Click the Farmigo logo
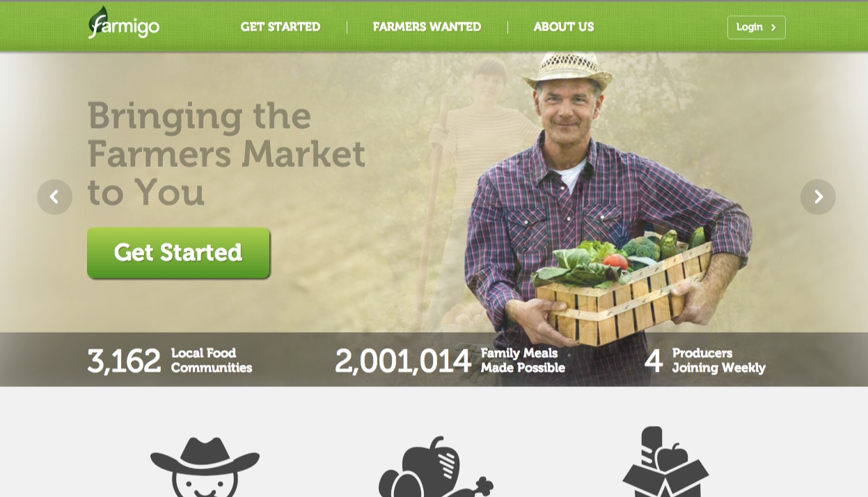Viewport: 868px width, 497px height. point(124,23)
